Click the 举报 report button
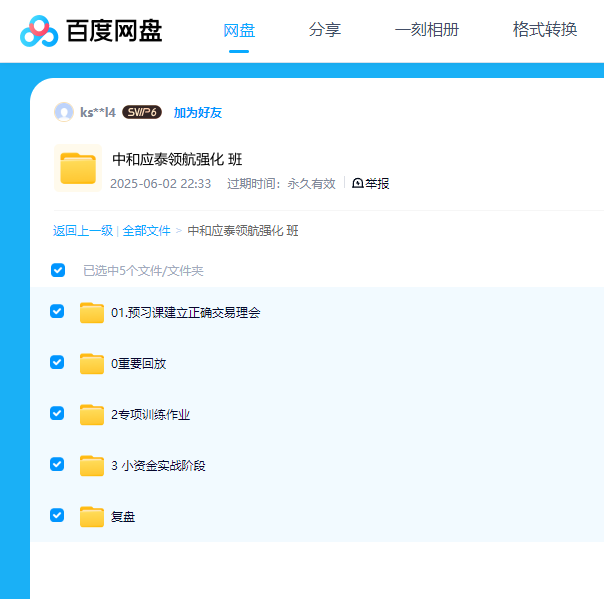This screenshot has height=599, width=604. (371, 184)
